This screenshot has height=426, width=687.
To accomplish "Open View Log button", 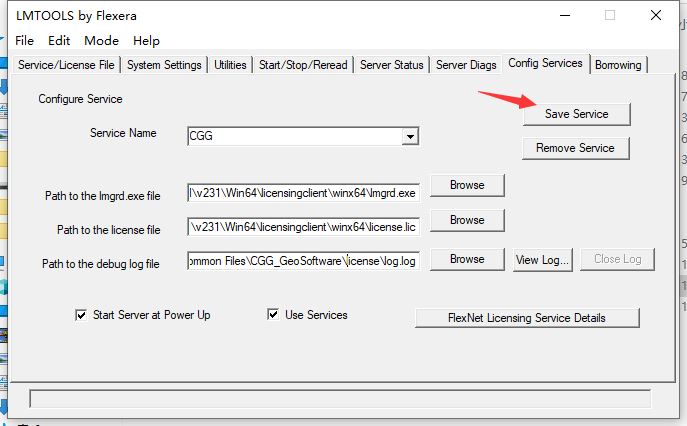I will point(542,260).
